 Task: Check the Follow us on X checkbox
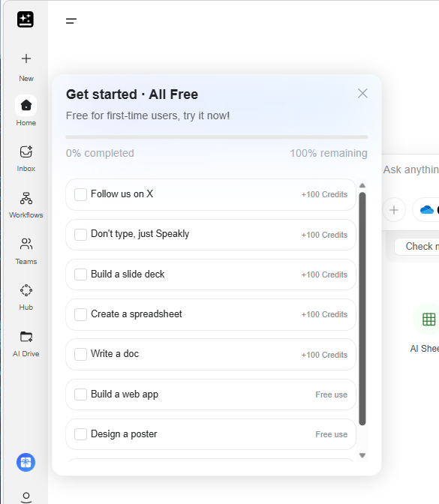(80, 194)
